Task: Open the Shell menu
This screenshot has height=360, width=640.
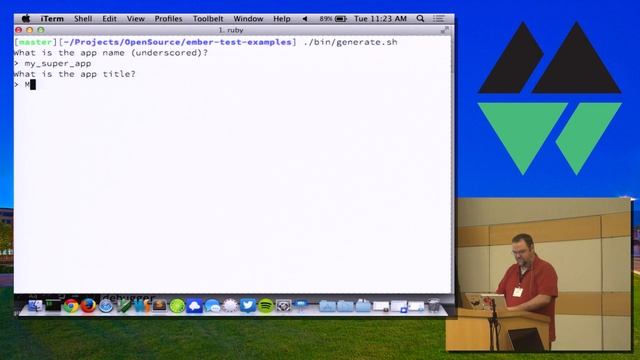Action: [x=83, y=19]
